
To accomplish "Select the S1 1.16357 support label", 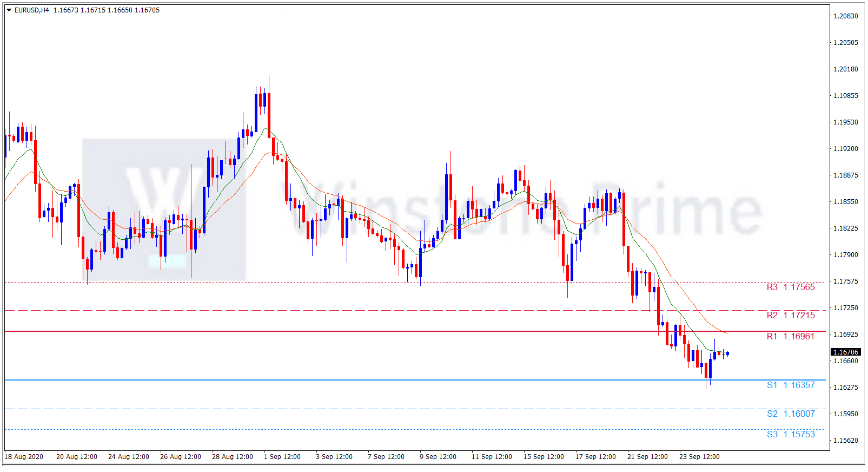I will click(x=790, y=385).
